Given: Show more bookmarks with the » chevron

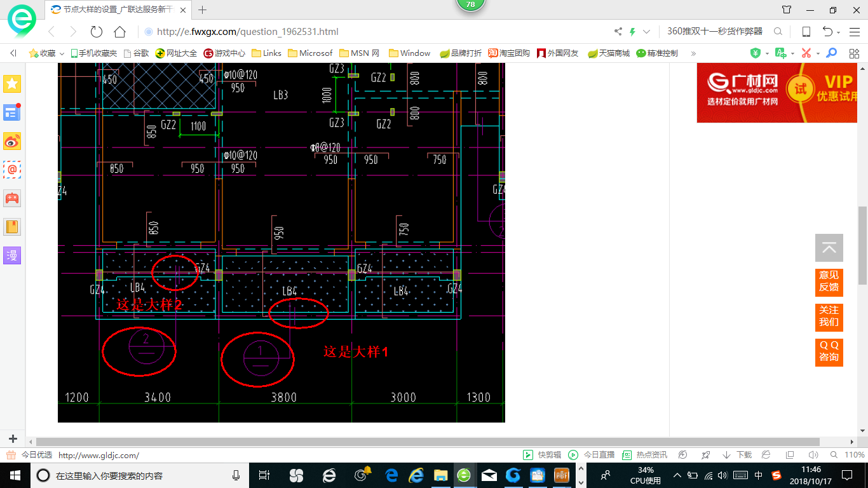Looking at the screenshot, I should 693,53.
